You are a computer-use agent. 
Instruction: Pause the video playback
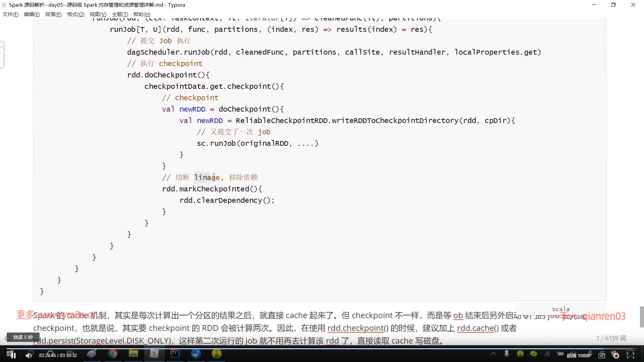(x=13, y=355)
